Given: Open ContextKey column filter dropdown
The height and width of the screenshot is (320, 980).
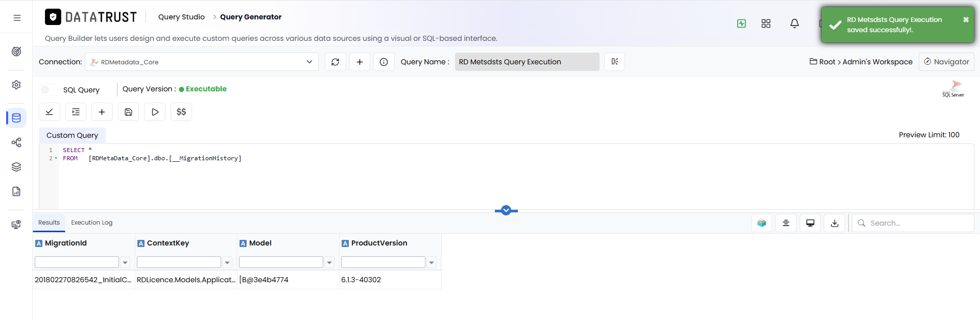Looking at the screenshot, I should tap(228, 262).
